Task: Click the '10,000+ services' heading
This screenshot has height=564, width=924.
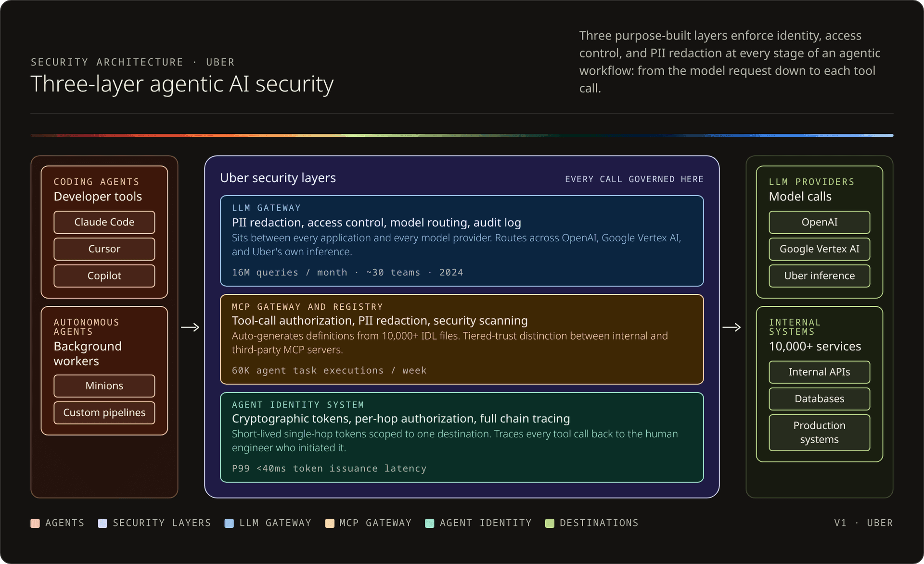Action: pyautogui.click(x=815, y=346)
